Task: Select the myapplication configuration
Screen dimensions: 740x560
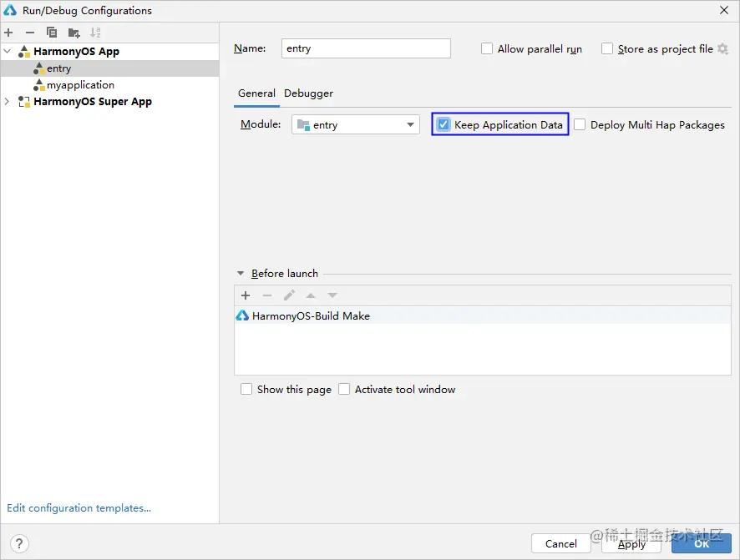Action: pyautogui.click(x=109, y=85)
